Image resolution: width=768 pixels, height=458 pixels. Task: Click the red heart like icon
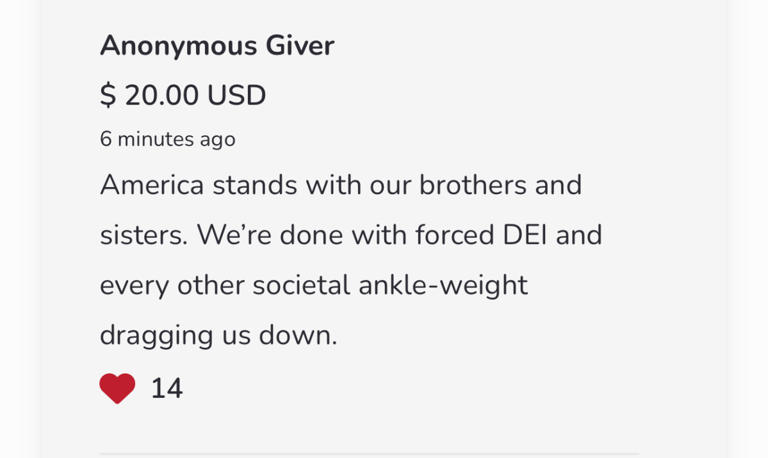click(x=117, y=388)
